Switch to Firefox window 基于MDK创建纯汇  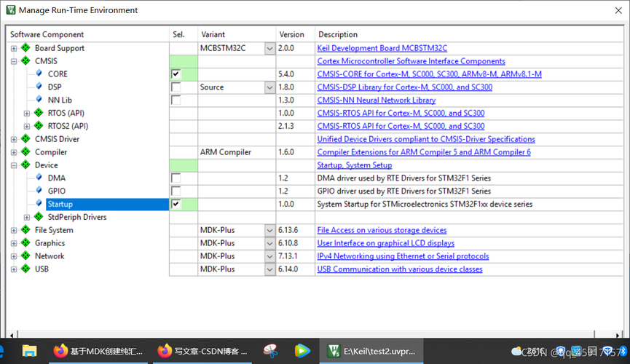click(x=98, y=351)
